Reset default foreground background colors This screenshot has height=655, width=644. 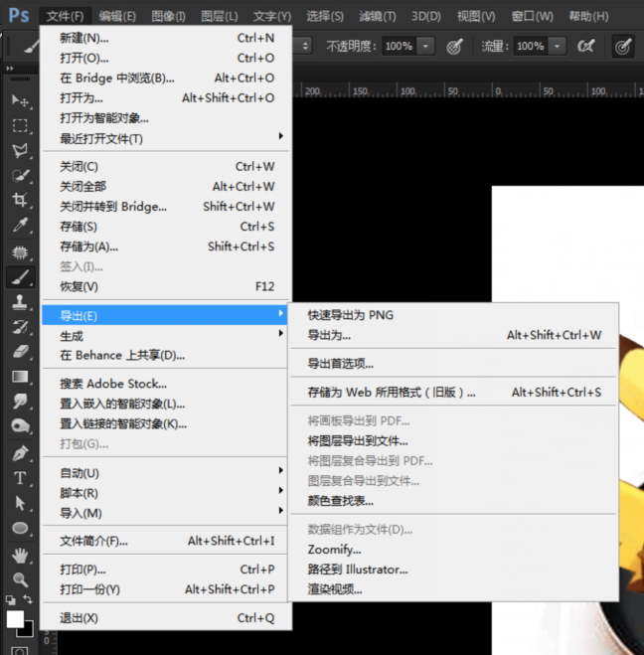click(x=11, y=600)
